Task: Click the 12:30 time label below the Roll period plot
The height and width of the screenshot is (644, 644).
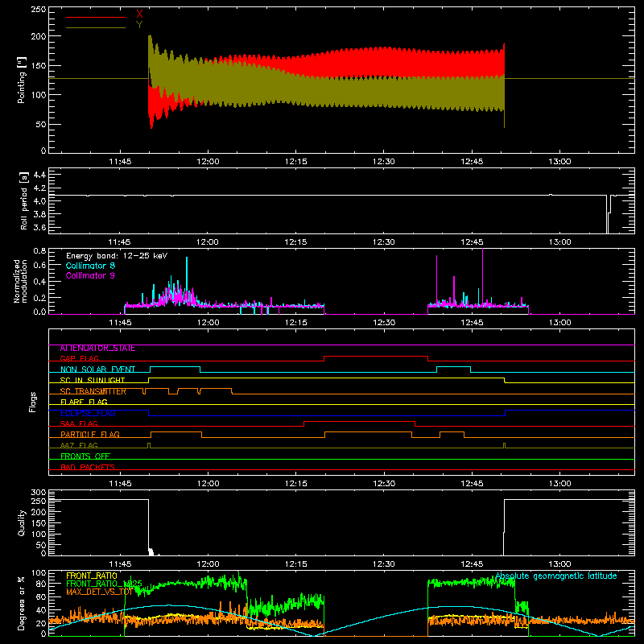Action: pyautogui.click(x=384, y=242)
